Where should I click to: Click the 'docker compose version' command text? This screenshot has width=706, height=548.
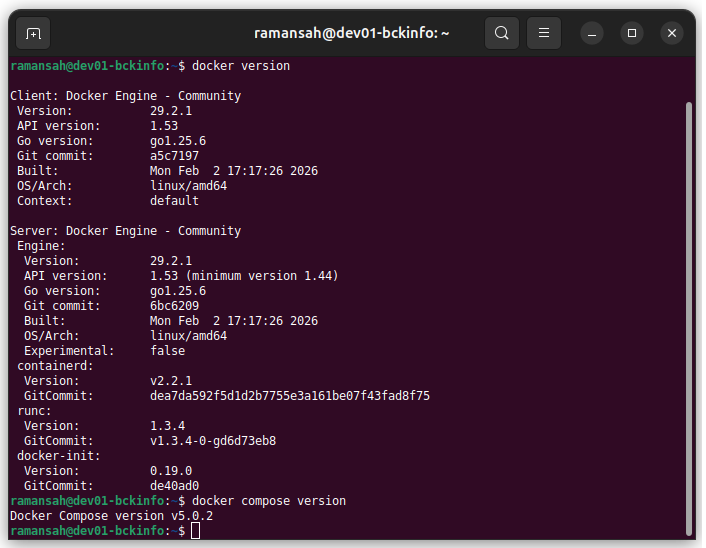(x=268, y=501)
